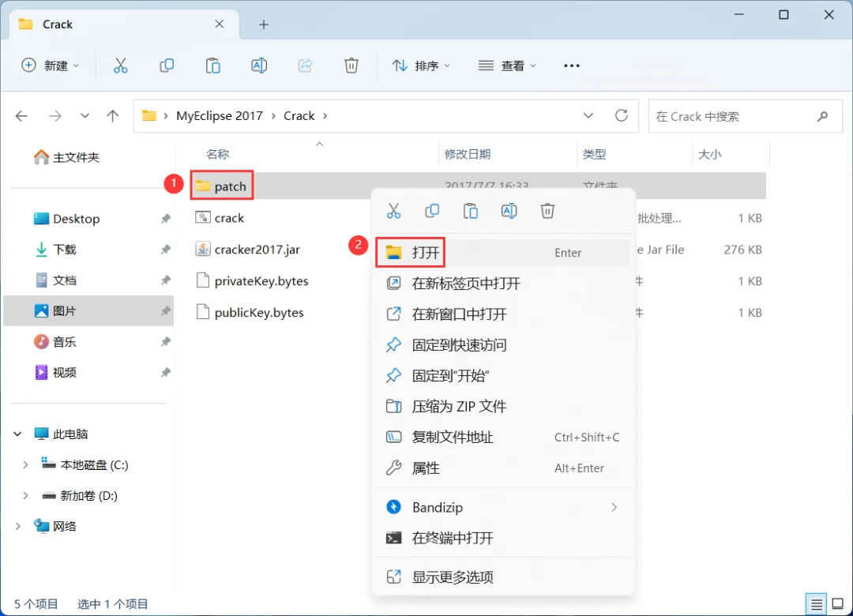Click Paste icon in the context menu
The height and width of the screenshot is (616, 853).
[x=471, y=211]
